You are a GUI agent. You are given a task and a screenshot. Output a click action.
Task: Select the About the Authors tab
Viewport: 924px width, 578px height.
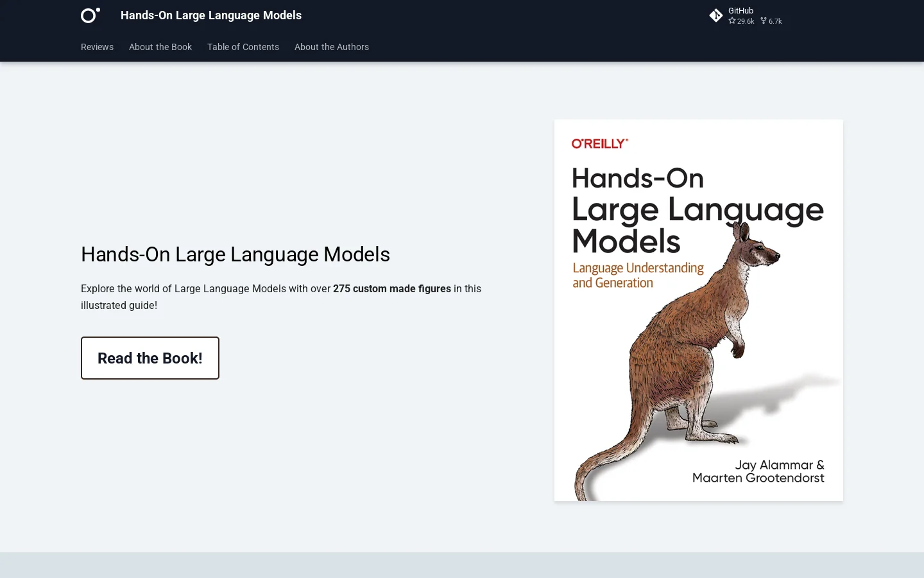pyautogui.click(x=332, y=47)
